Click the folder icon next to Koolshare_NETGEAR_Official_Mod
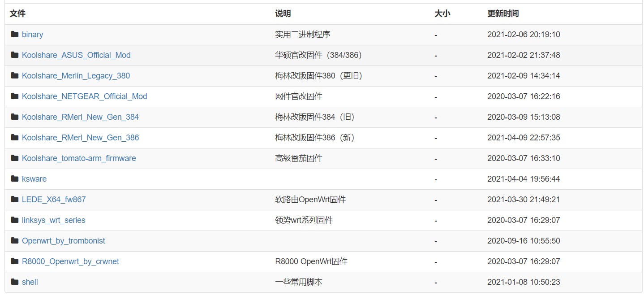 point(15,96)
